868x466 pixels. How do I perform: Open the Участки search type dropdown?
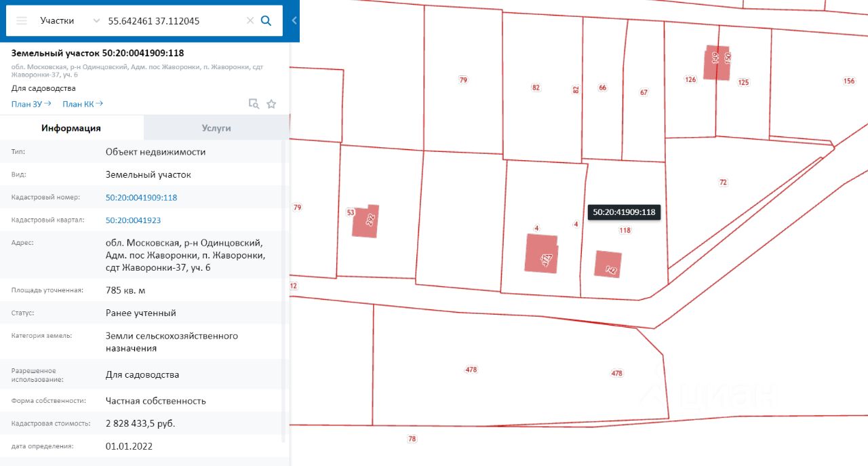[x=70, y=20]
